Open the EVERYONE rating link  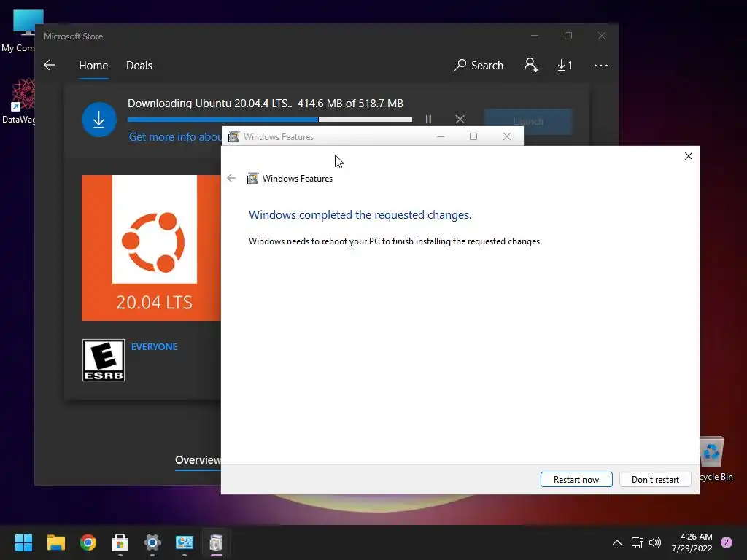tap(154, 346)
